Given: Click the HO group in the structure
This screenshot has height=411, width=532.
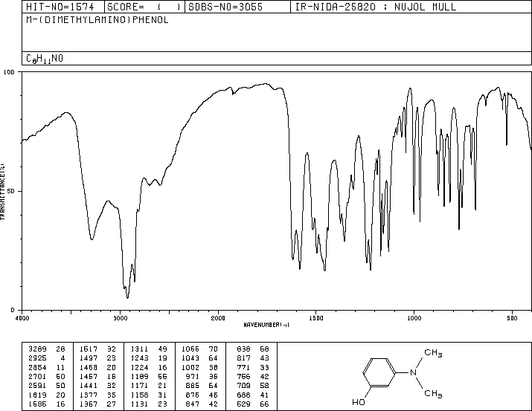Looking at the screenshot, I should pos(359,402).
